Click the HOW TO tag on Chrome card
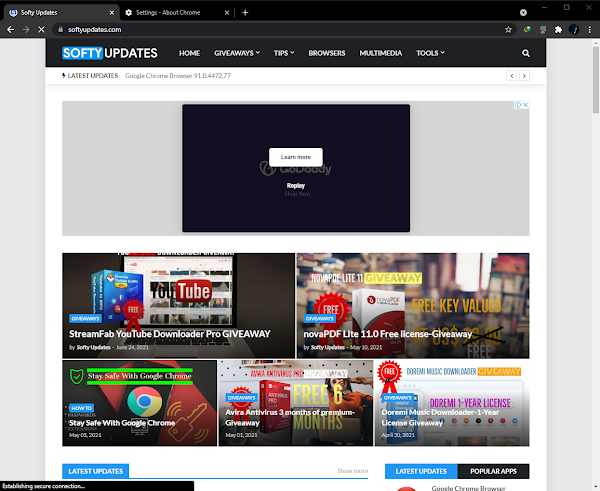This screenshot has width=600, height=491. click(82, 408)
